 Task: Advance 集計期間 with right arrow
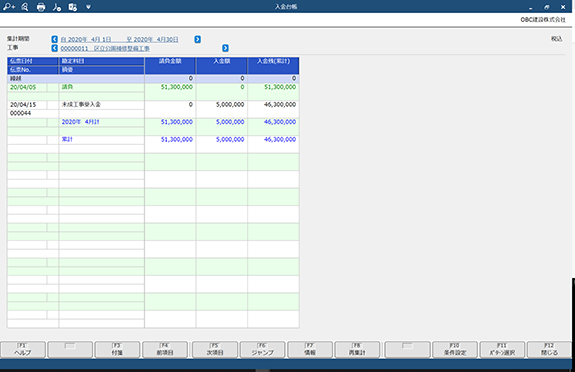197,39
